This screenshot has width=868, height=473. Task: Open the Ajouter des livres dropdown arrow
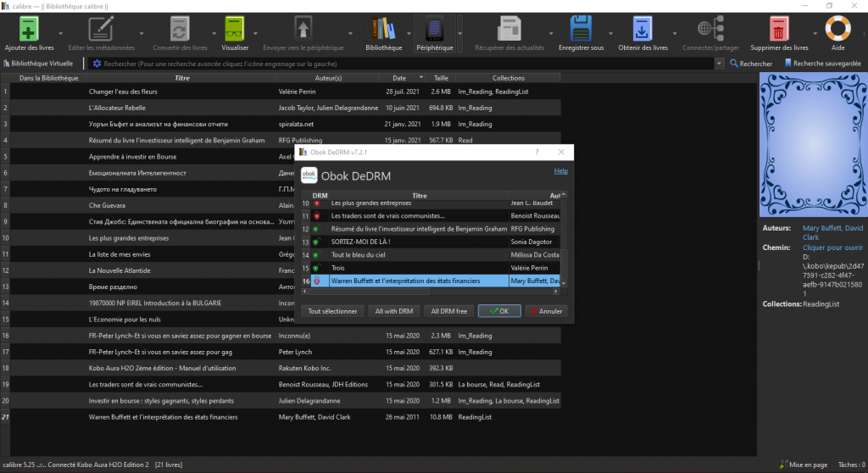61,33
